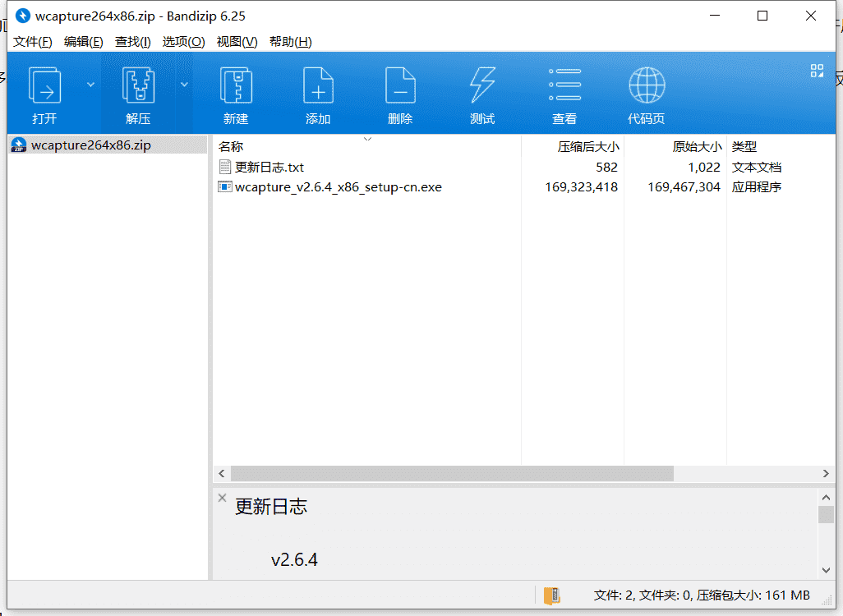Click the compressed size value 582
Viewport: 843px width, 616px height.
point(606,168)
